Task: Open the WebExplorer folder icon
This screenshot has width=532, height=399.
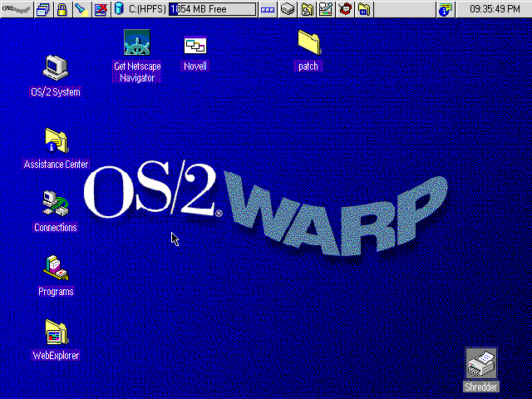Action: [x=57, y=332]
